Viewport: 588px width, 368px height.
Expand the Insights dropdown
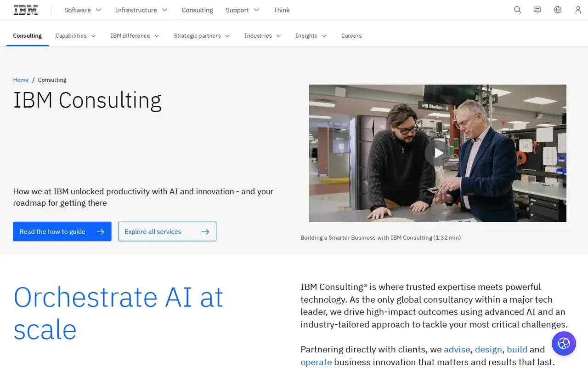[311, 35]
